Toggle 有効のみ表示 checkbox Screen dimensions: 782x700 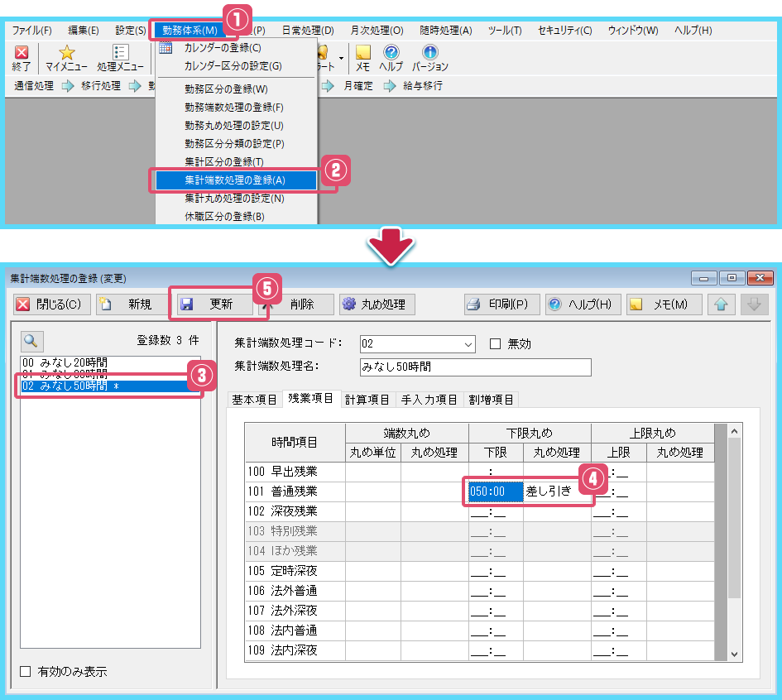coord(25,671)
